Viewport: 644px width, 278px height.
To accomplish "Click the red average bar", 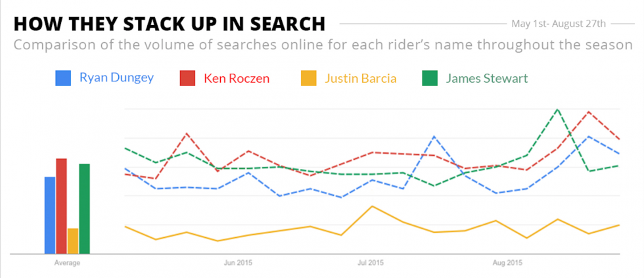I will 61,206.
